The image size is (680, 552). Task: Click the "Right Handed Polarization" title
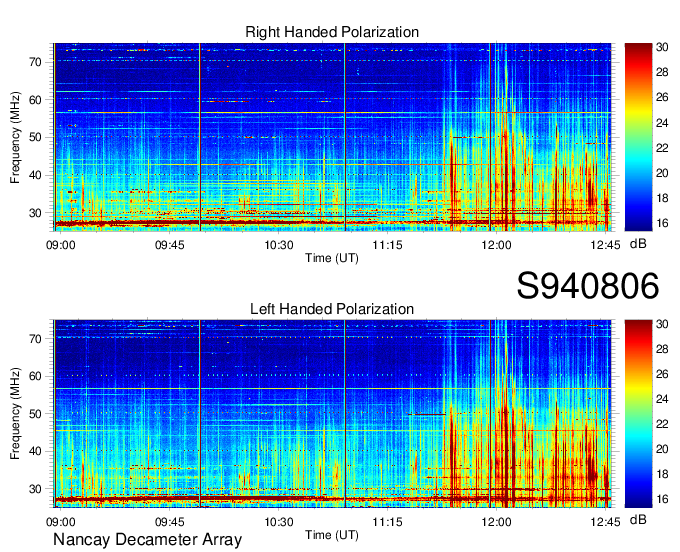(332, 32)
